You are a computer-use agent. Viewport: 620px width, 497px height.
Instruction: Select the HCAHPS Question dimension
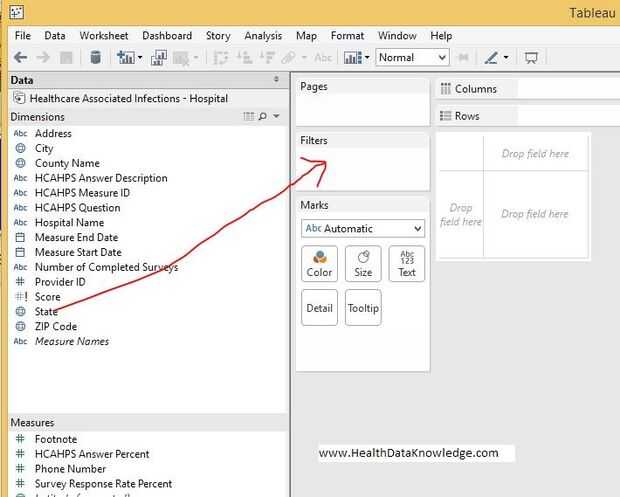click(x=78, y=208)
